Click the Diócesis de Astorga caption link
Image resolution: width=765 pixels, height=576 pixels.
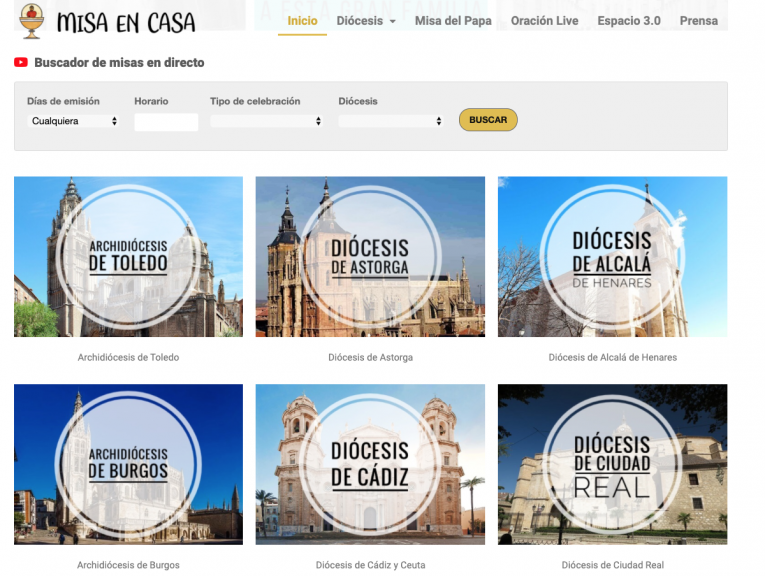point(370,358)
